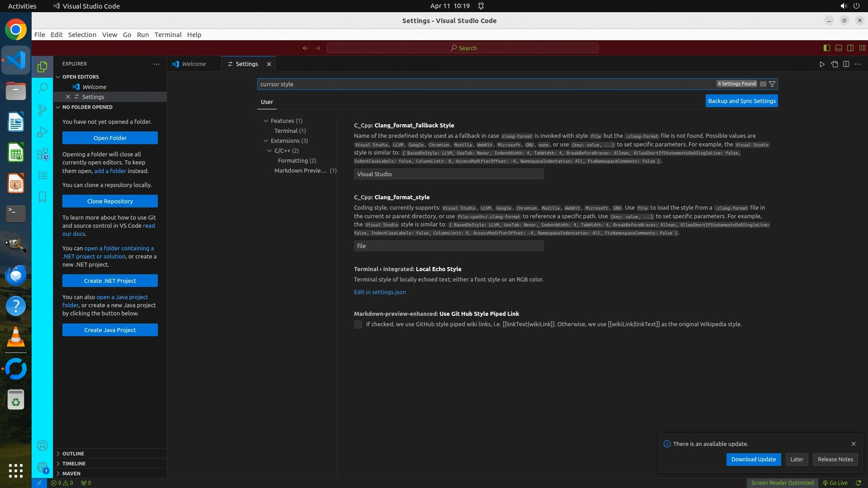Open Run and Debug view icon

pyautogui.click(x=42, y=132)
